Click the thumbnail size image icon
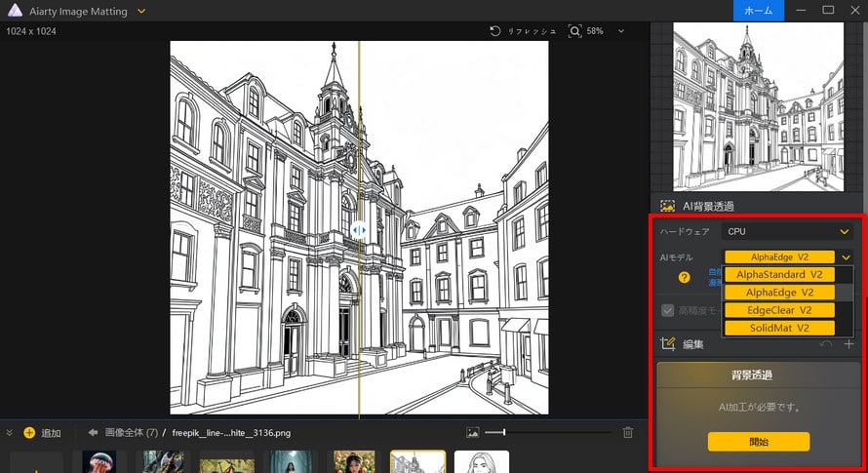The width and height of the screenshot is (868, 473). coord(473,432)
